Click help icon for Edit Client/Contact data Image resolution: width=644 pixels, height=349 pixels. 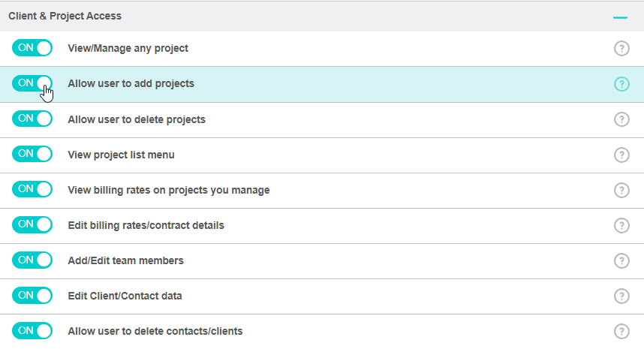pyautogui.click(x=621, y=296)
